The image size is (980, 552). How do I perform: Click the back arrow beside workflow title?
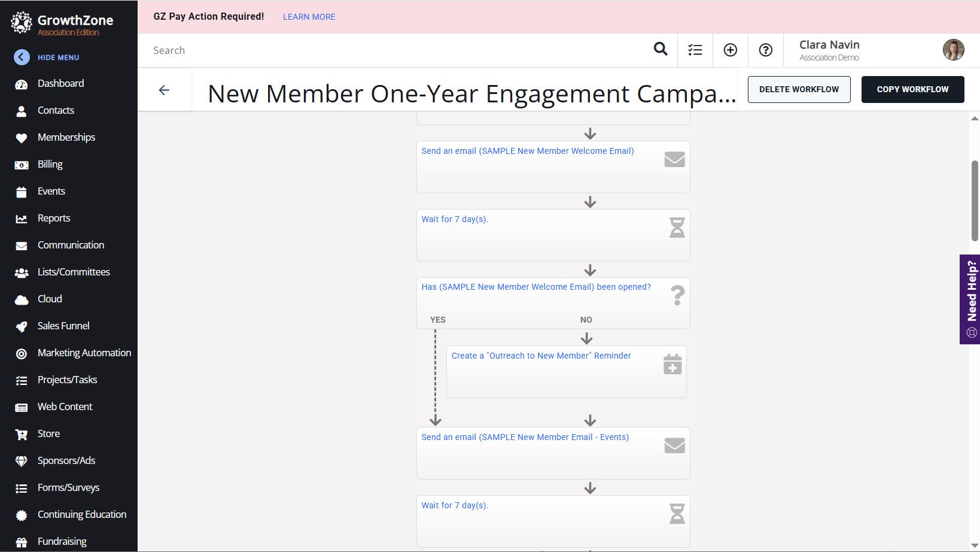[164, 90]
